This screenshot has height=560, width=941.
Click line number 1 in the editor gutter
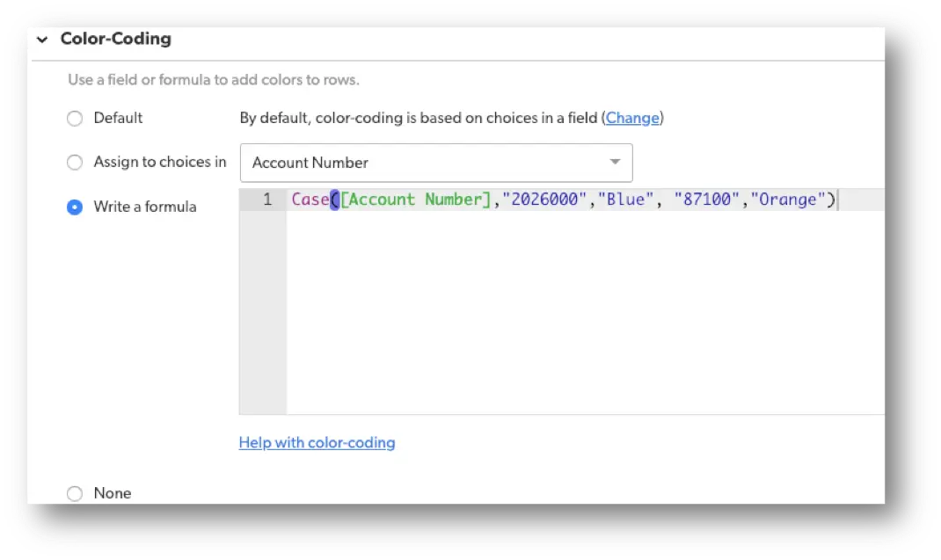click(x=266, y=200)
